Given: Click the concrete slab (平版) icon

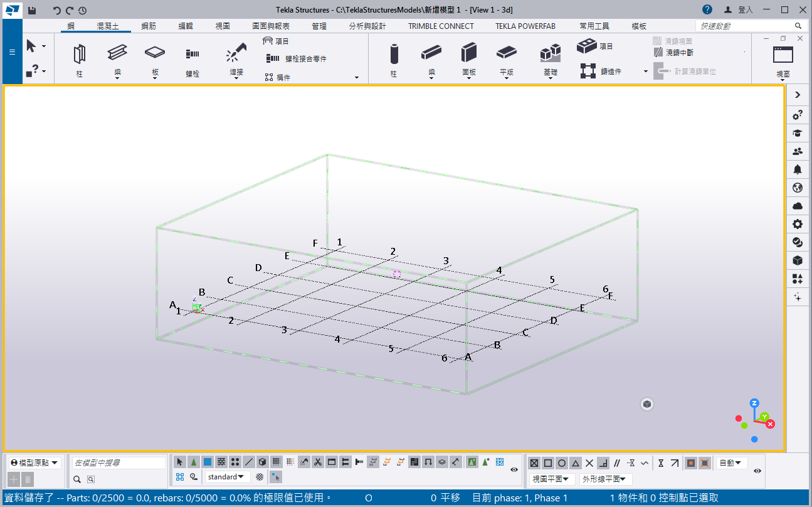Looking at the screenshot, I should coord(507,53).
